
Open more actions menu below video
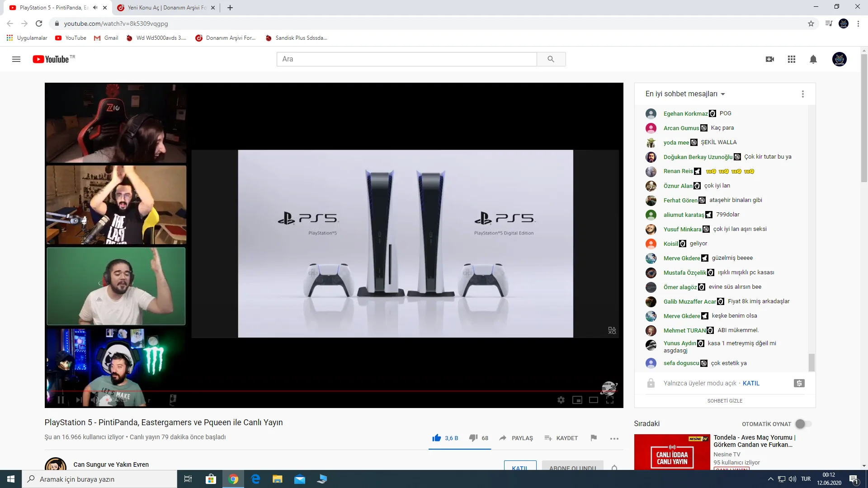(614, 438)
